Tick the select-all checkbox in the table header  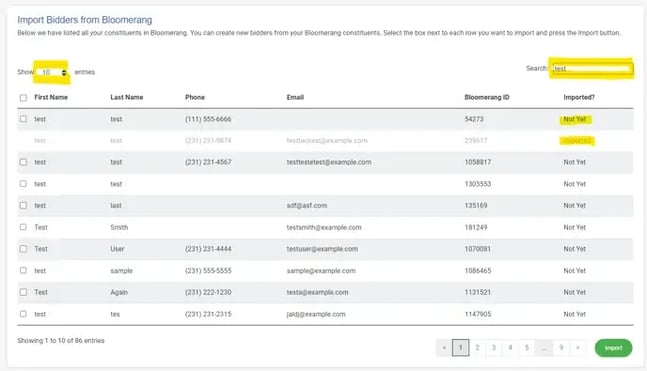pyautogui.click(x=23, y=98)
